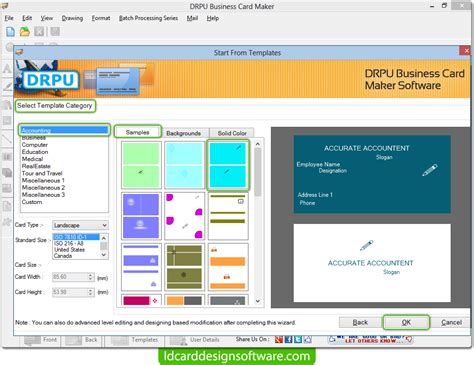Image resolution: width=474 pixels, height=365 pixels.
Task: Select RealEstate category
Action: pos(36,166)
